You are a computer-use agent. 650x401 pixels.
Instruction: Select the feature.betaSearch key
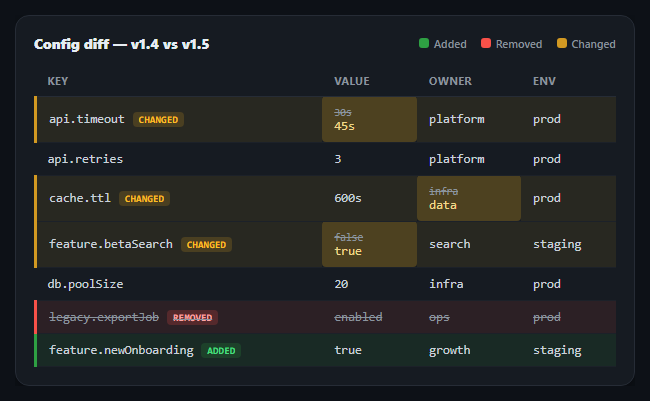point(111,244)
